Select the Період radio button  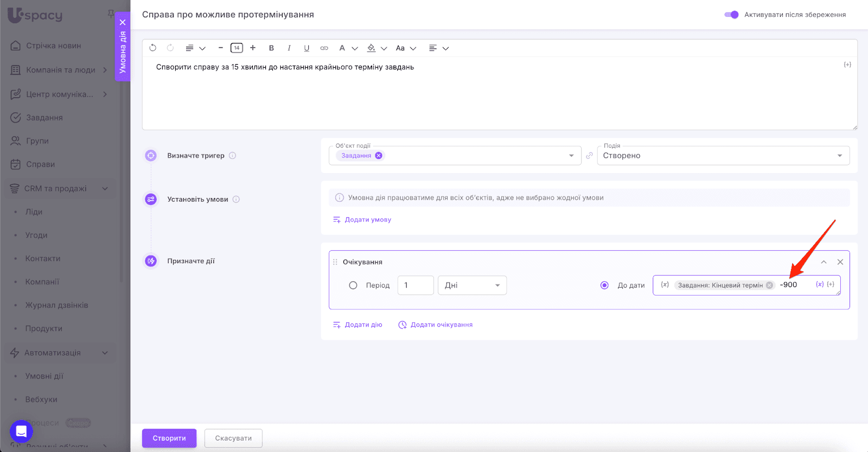353,285
